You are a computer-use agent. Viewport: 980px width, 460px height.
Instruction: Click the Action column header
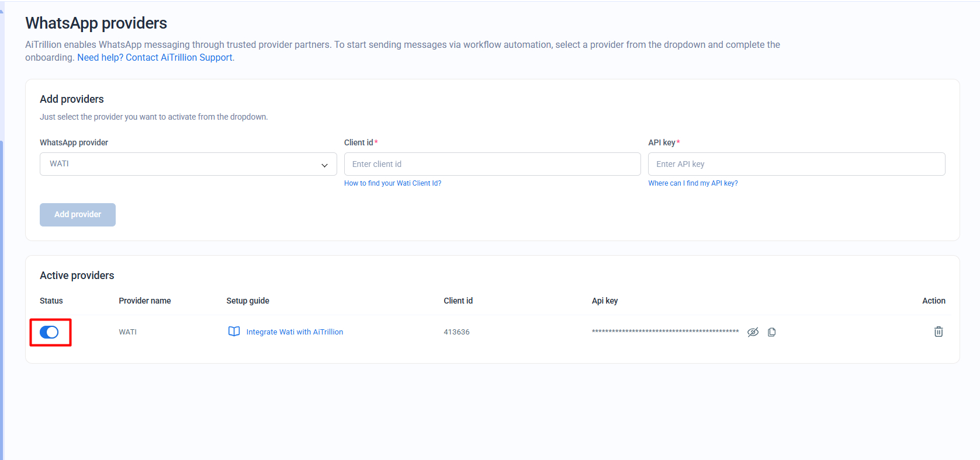pos(934,301)
